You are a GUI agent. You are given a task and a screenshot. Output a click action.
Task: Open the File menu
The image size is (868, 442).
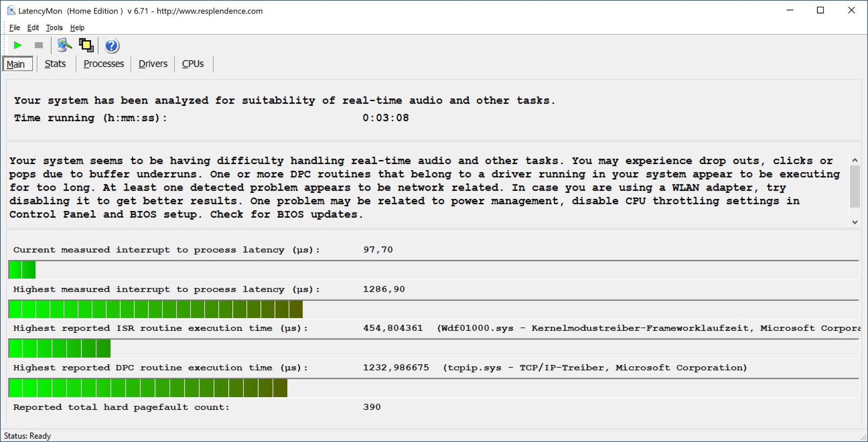14,28
